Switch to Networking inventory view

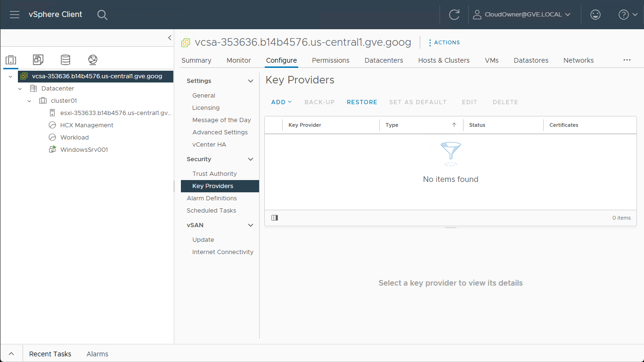[x=93, y=59]
